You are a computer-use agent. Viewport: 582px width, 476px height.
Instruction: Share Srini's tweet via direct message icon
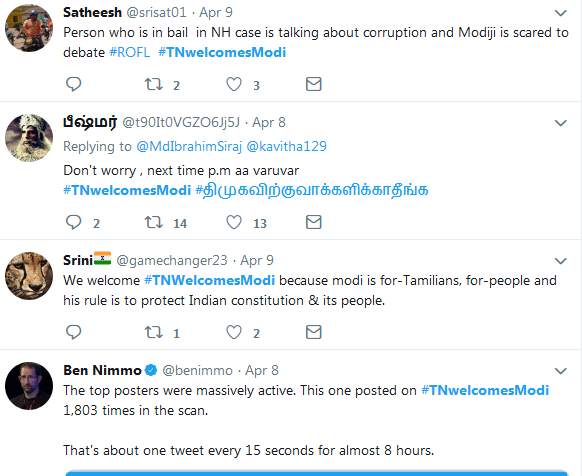point(314,332)
